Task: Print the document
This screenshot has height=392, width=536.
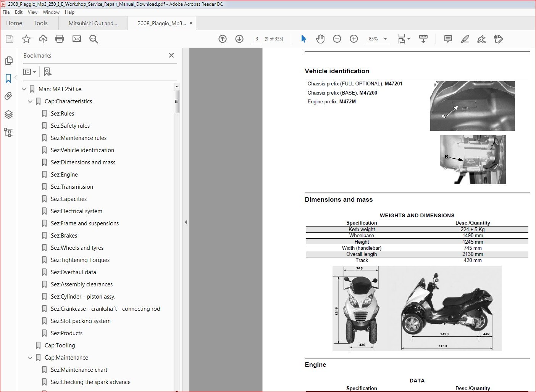Action: (x=60, y=39)
